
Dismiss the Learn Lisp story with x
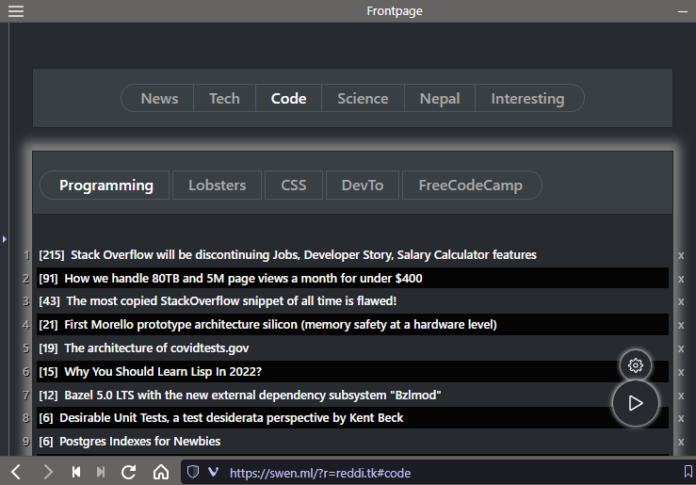pyautogui.click(x=680, y=372)
